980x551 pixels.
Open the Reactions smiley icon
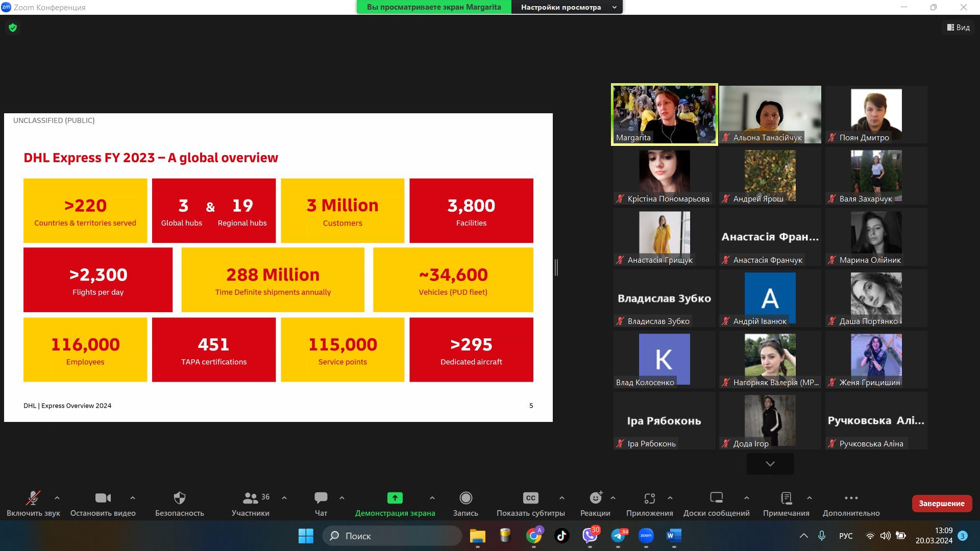[595, 498]
